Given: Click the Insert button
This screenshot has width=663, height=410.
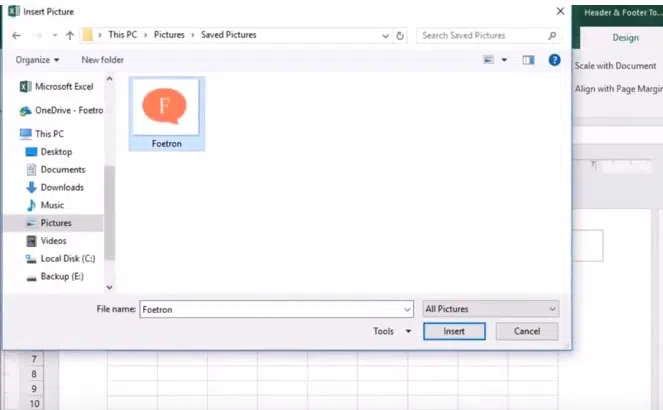Looking at the screenshot, I should [x=454, y=331].
